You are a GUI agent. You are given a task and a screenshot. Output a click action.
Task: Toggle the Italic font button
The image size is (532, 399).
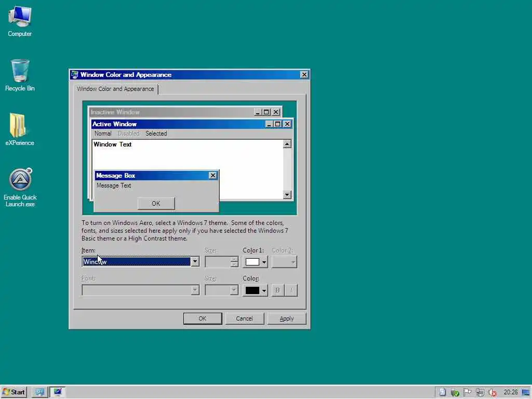click(x=291, y=290)
